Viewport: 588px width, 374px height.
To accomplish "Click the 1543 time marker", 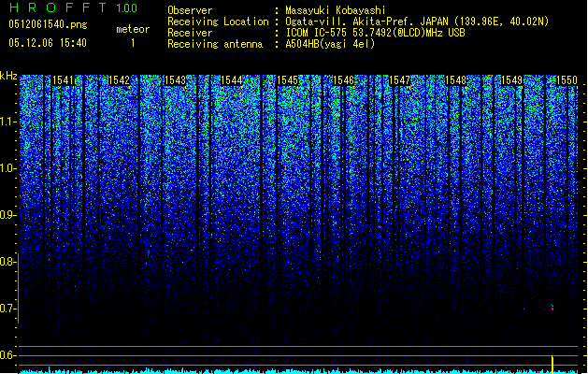I will (x=175, y=80).
